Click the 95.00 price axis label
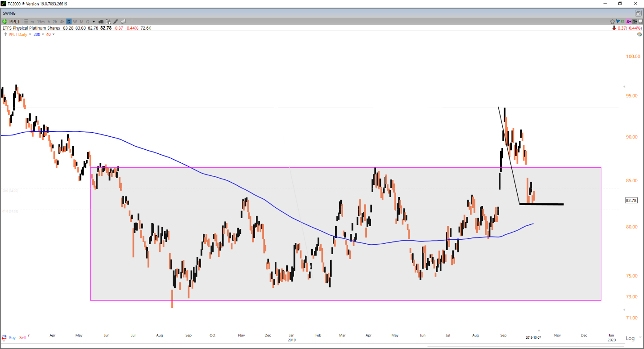Screen dimensions: 644x349 pos(632,96)
